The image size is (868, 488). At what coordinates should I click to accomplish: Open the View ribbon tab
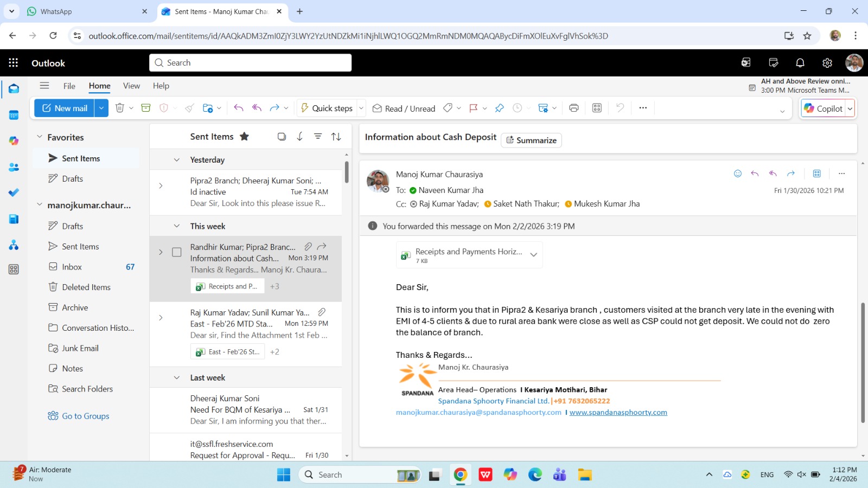(x=131, y=86)
